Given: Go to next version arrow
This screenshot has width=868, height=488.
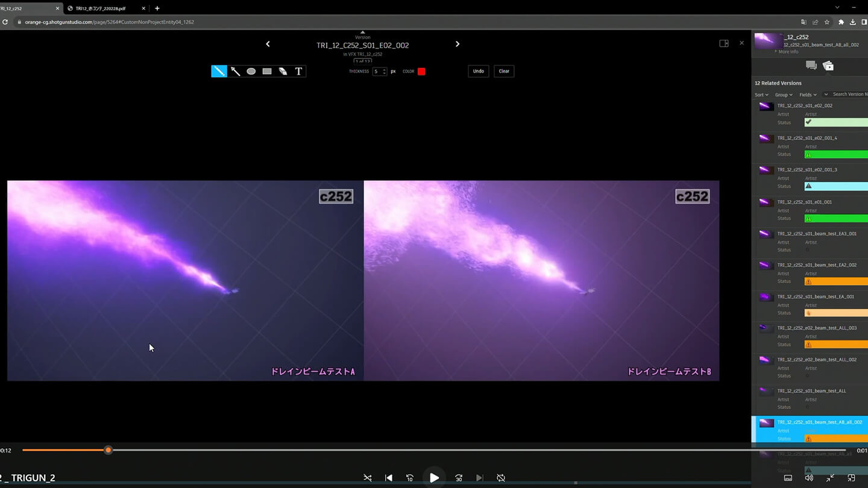Looking at the screenshot, I should (458, 44).
